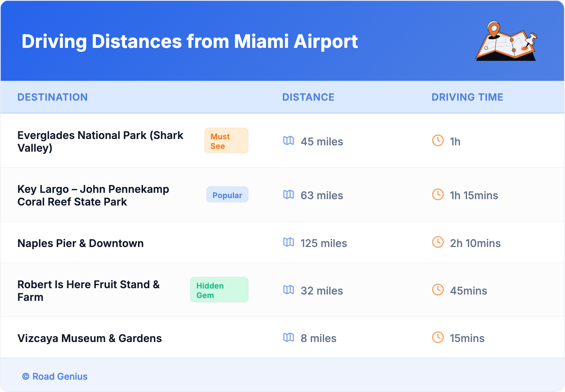Click the map icon beside 63 miles
565x392 pixels.
tap(288, 195)
